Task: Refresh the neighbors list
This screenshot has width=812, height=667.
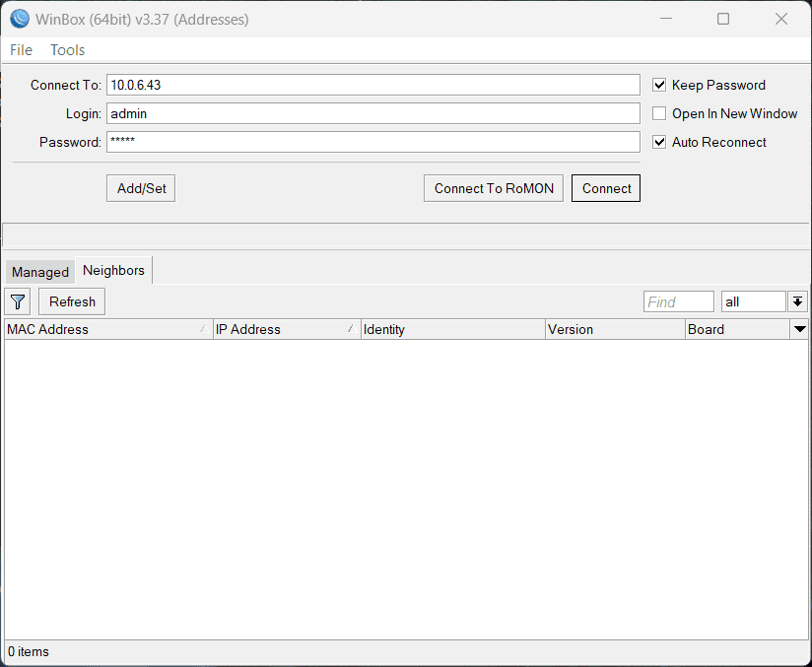Action: tap(72, 301)
